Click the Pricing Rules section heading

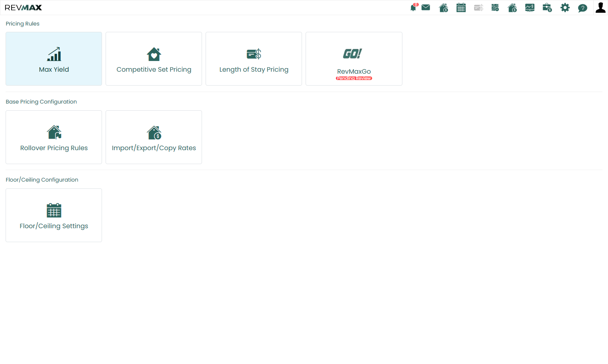point(23,23)
